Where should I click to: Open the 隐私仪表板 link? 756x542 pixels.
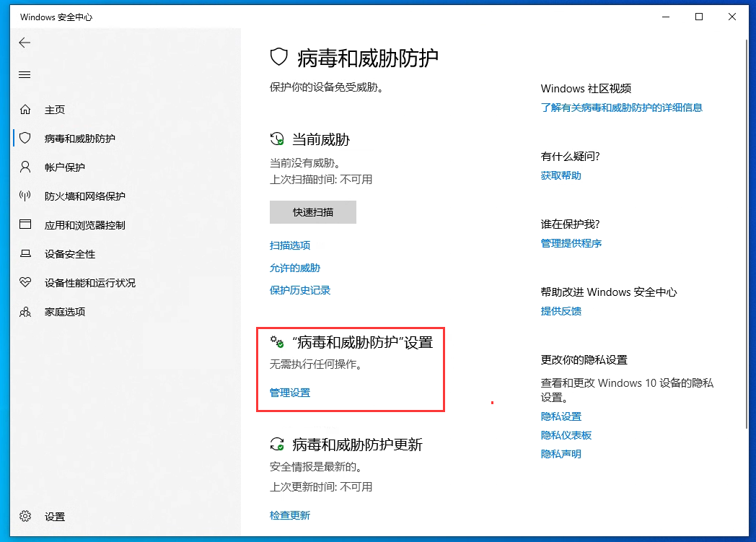566,435
